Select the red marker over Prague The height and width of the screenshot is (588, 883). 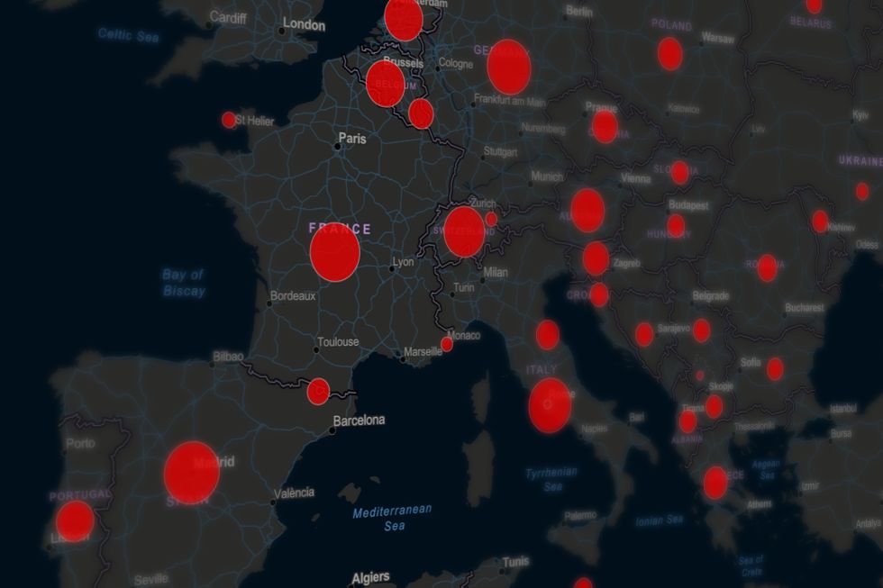click(605, 126)
